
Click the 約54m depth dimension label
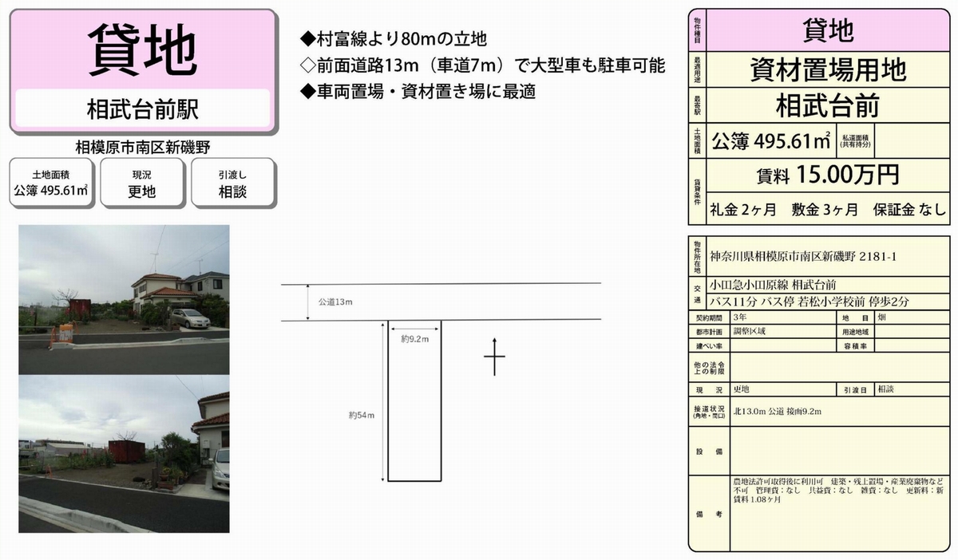tap(362, 415)
